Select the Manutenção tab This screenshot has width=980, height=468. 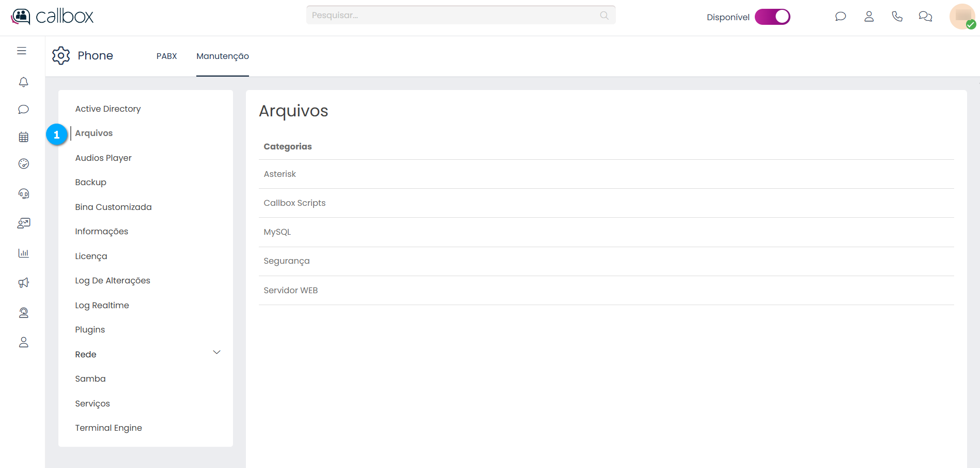(223, 56)
